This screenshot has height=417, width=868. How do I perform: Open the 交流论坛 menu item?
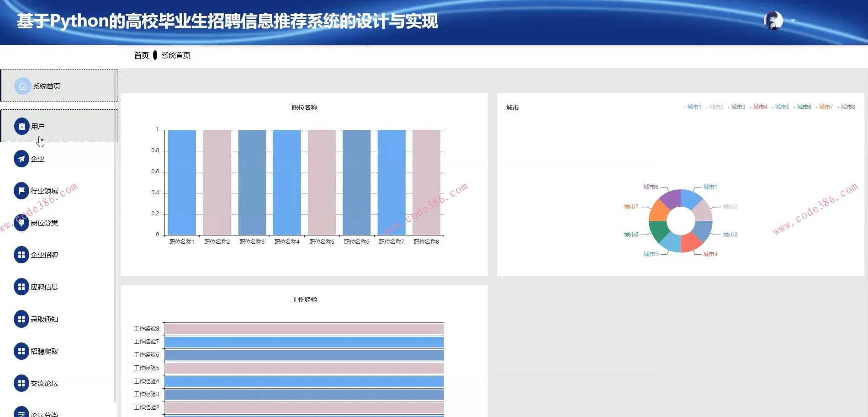pos(44,383)
